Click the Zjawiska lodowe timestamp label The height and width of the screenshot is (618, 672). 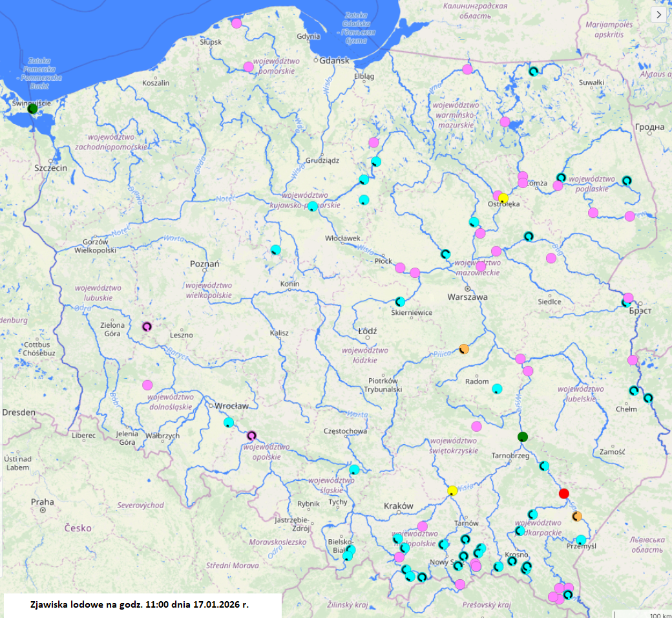coord(139,606)
